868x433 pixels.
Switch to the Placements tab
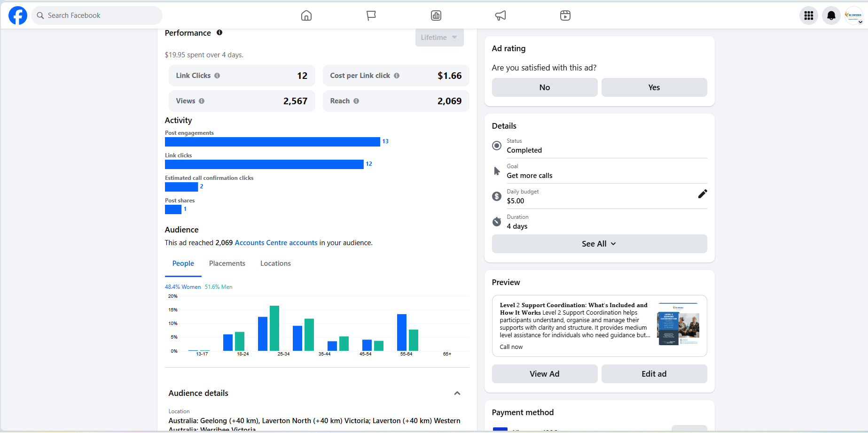[227, 263]
